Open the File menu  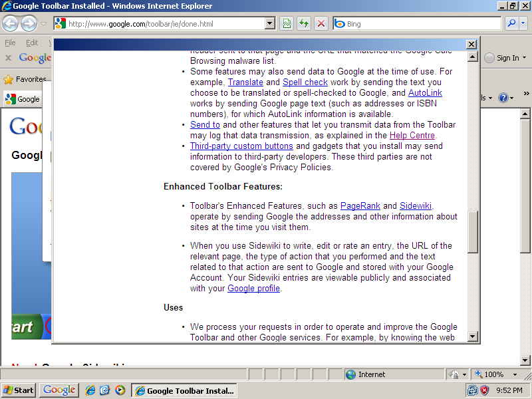[10, 43]
